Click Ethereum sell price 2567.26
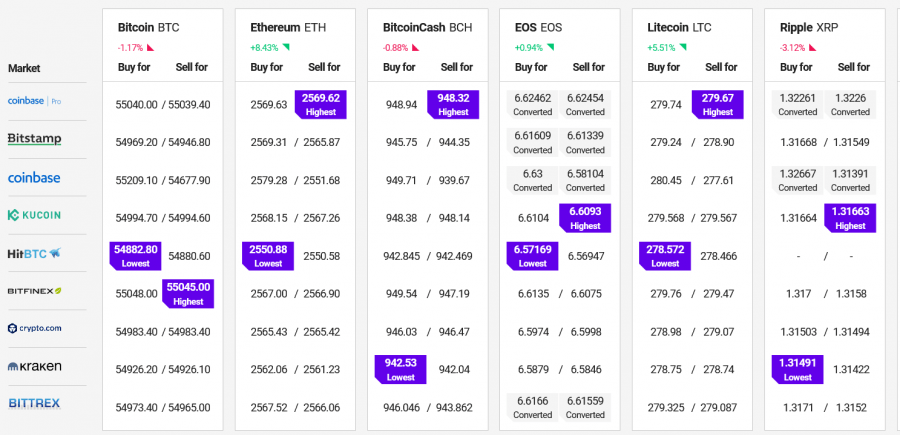 click(x=321, y=218)
